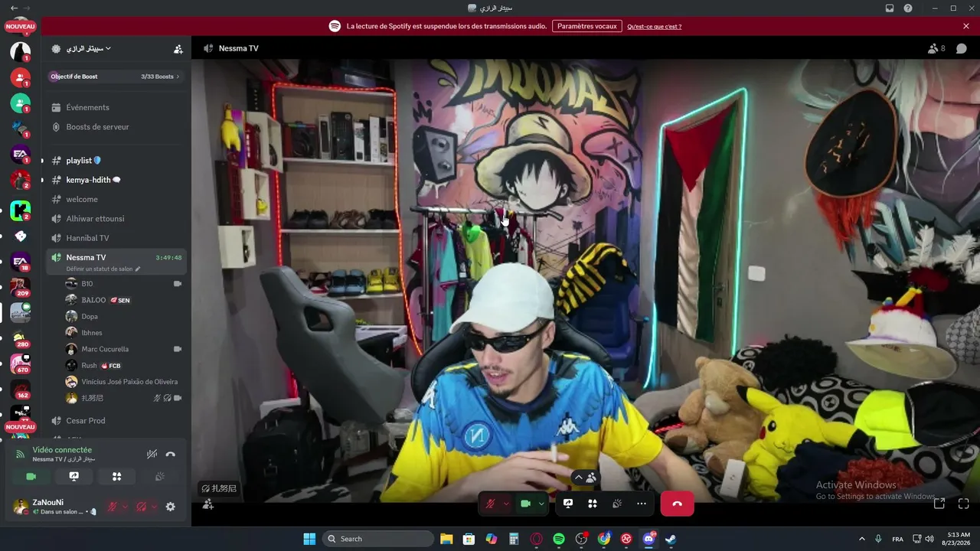Open the EA server with badge 18
Viewport: 980px width, 551px height.
(x=21, y=262)
